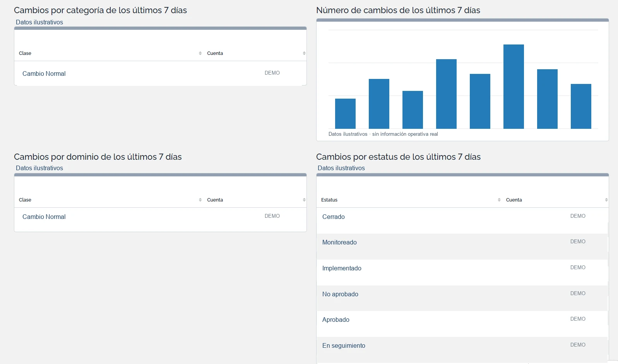618x364 pixels.
Task: Click the DEMO value in the Implementado row
Action: (x=578, y=267)
